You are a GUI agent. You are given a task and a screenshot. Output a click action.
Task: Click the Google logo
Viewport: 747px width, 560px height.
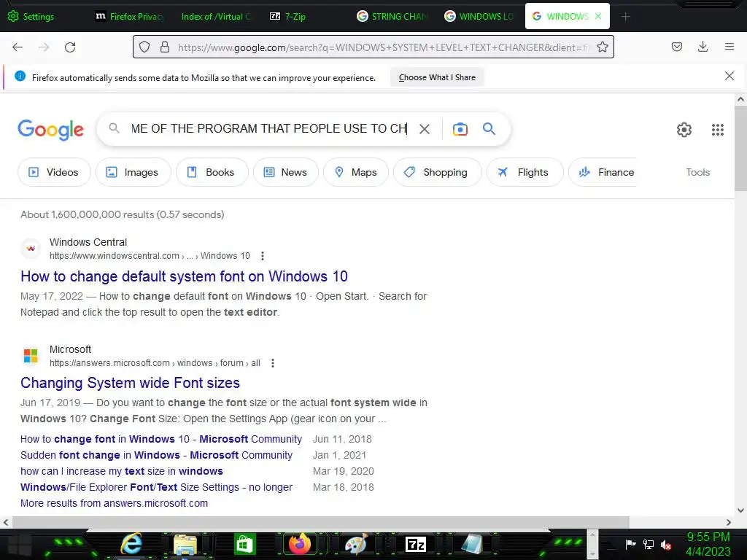50,130
